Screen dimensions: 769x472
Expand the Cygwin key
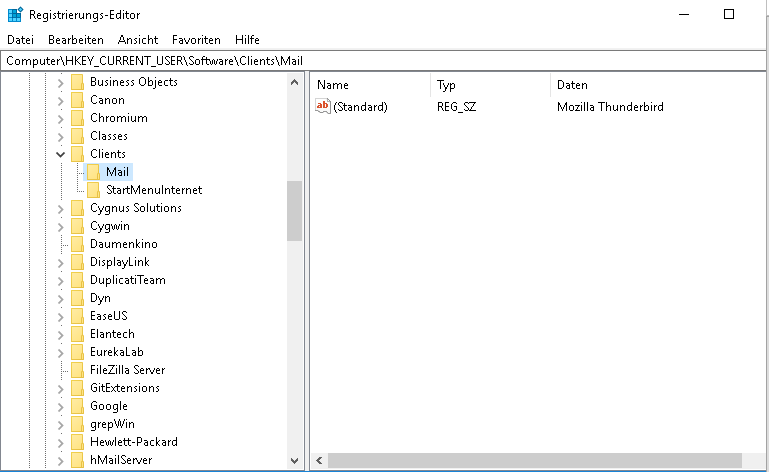coord(60,227)
